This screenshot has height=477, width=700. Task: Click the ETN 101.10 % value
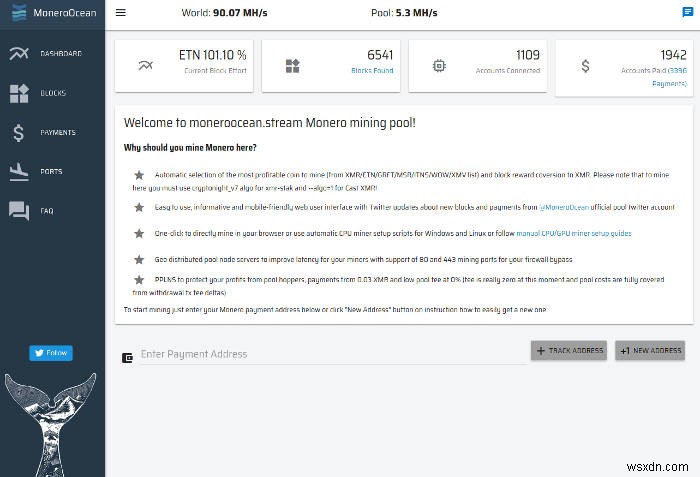click(212, 55)
